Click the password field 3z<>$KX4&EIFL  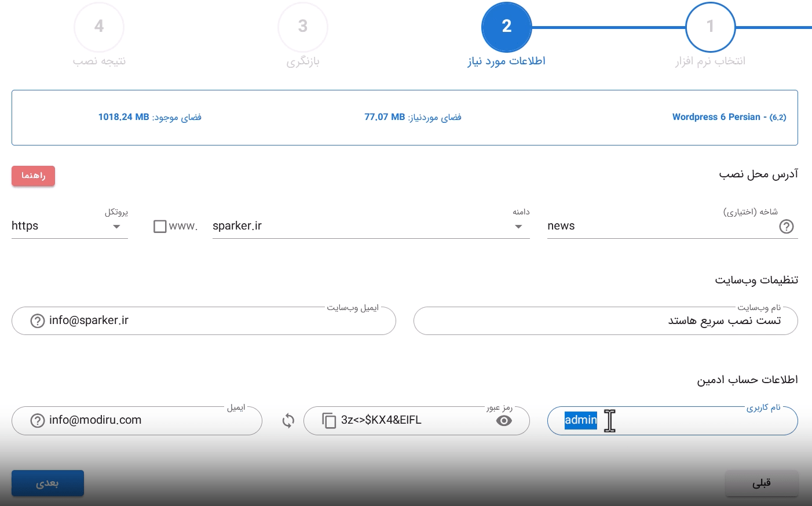416,421
